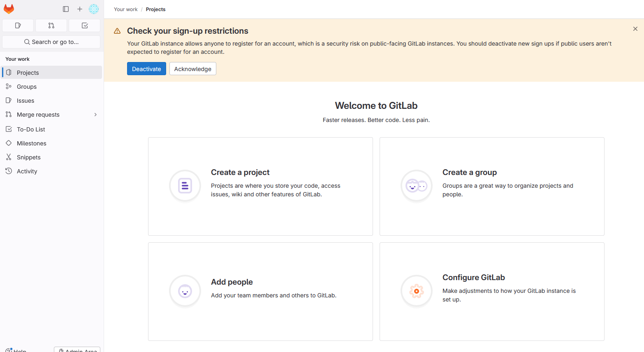Viewport: 644px width, 352px height.
Task: Open assigned issues shortcut icon
Action: [18, 25]
